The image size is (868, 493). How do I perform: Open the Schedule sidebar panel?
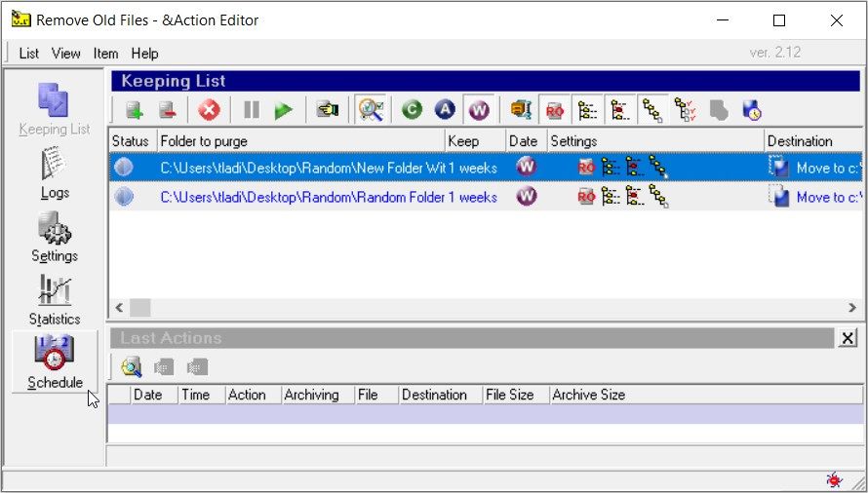[55, 361]
